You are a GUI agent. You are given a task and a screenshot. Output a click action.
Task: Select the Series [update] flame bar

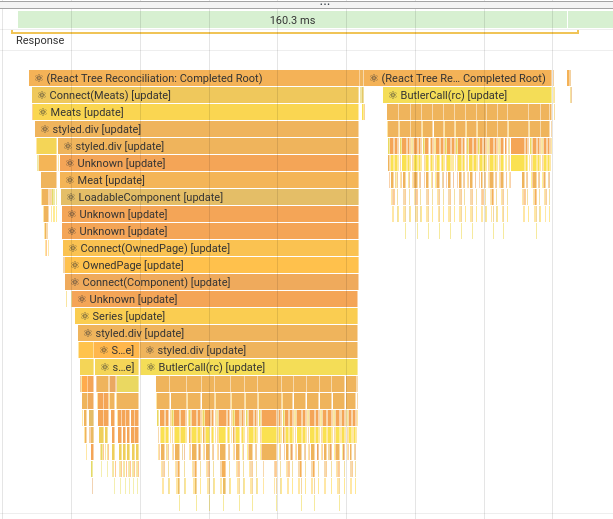coord(216,316)
